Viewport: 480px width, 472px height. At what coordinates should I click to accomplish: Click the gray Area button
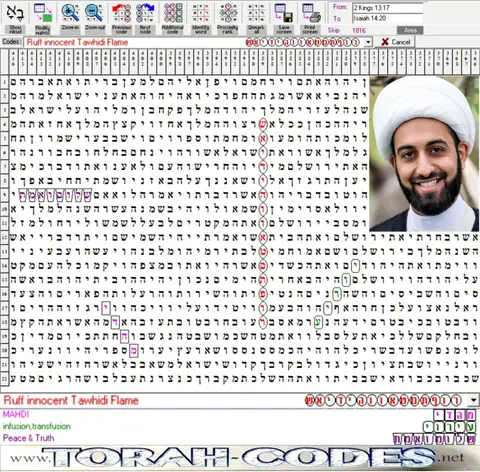click(x=410, y=30)
